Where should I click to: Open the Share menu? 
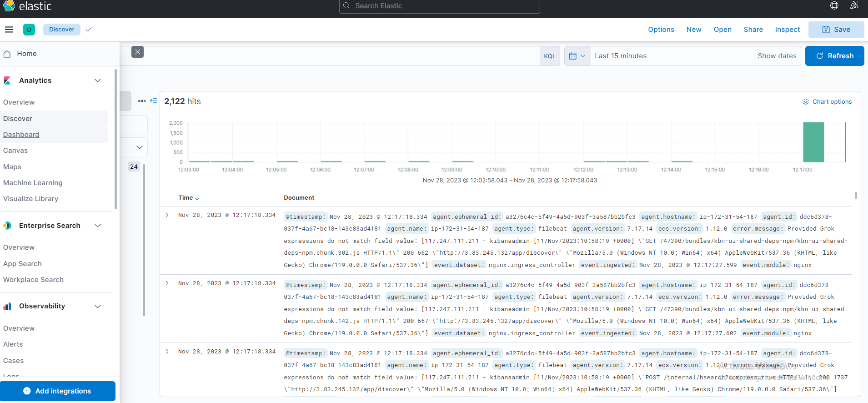pos(753,30)
